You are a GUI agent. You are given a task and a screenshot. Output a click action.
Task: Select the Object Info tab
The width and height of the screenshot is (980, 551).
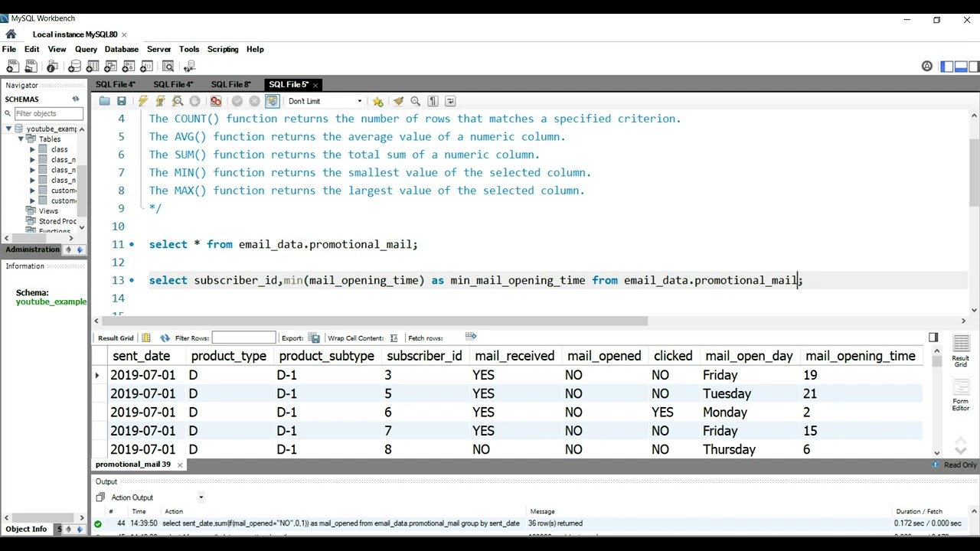point(26,529)
